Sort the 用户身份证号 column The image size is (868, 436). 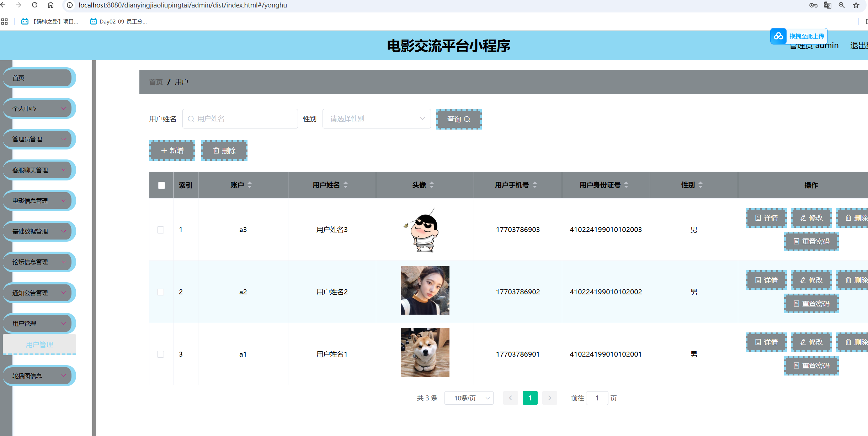626,185
